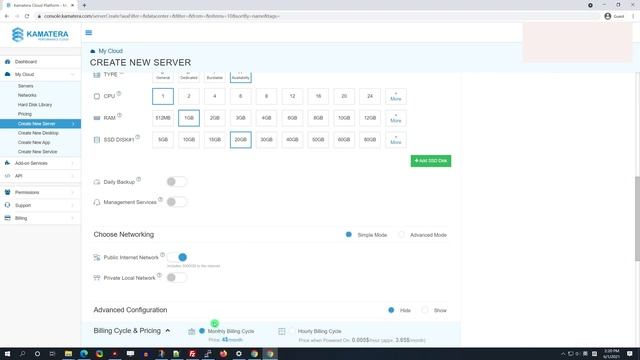Collapse Billing Cycle & Pricing chevron
The width and height of the screenshot is (640, 360).
click(168, 331)
